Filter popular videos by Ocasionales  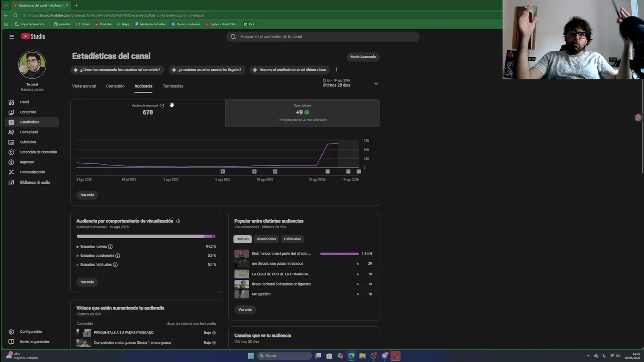(x=266, y=239)
